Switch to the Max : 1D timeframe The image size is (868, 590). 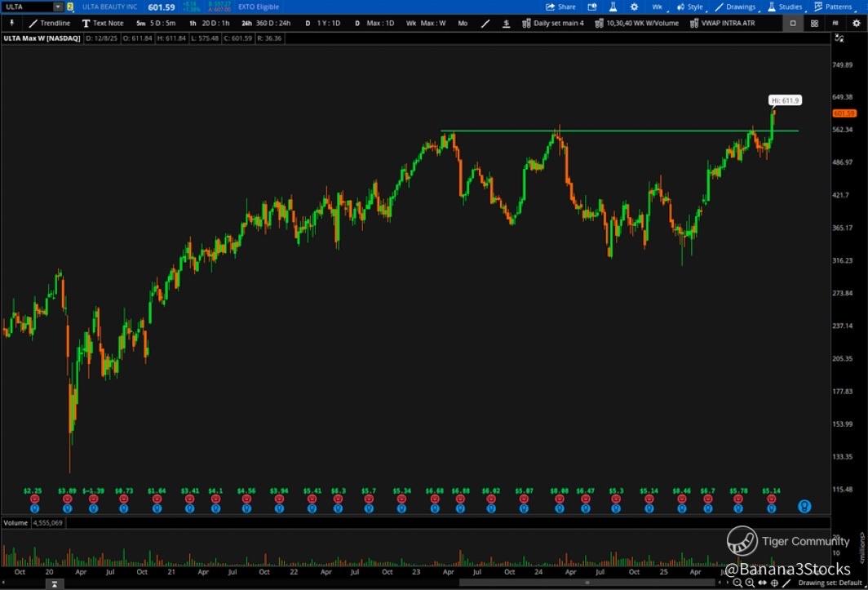point(374,24)
